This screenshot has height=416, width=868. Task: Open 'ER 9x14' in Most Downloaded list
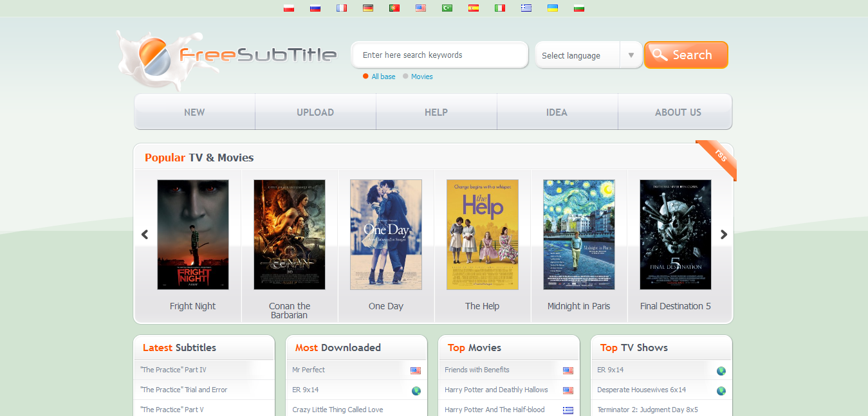(306, 390)
